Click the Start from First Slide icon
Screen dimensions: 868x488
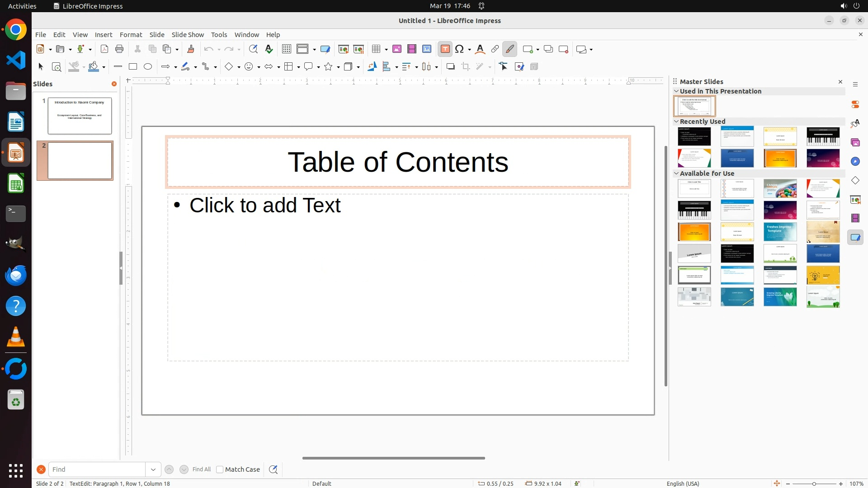click(x=344, y=49)
